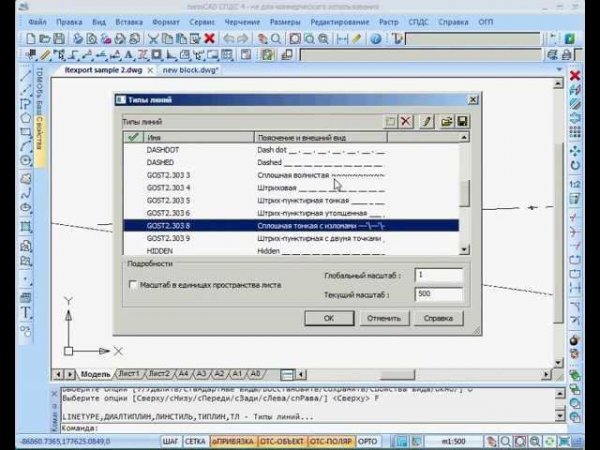Image resolution: width=600 pixels, height=450 pixels.
Task: Click the linetype list scroll-down arrow
Action: [x=464, y=249]
